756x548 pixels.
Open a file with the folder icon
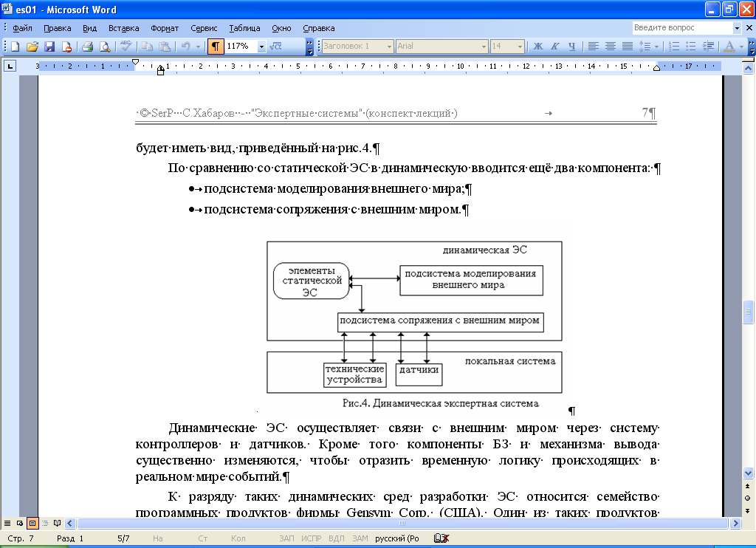32,47
